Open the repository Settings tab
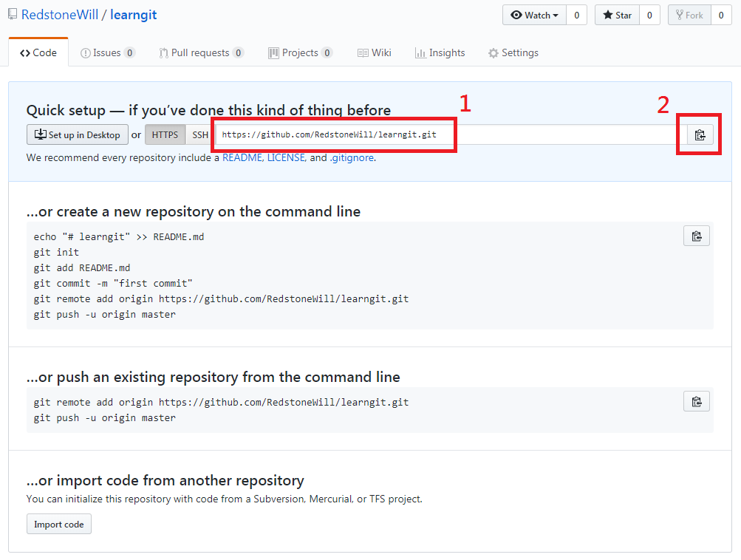The image size is (741, 560). 513,52
